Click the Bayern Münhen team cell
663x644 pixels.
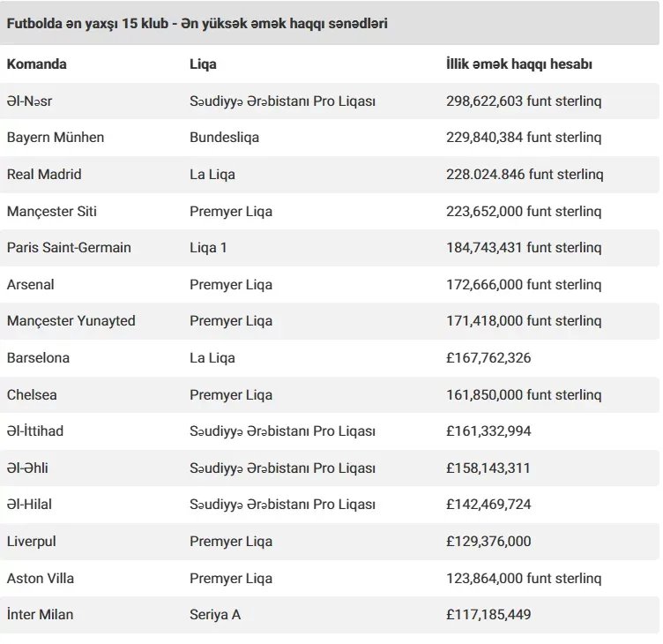[x=55, y=138]
